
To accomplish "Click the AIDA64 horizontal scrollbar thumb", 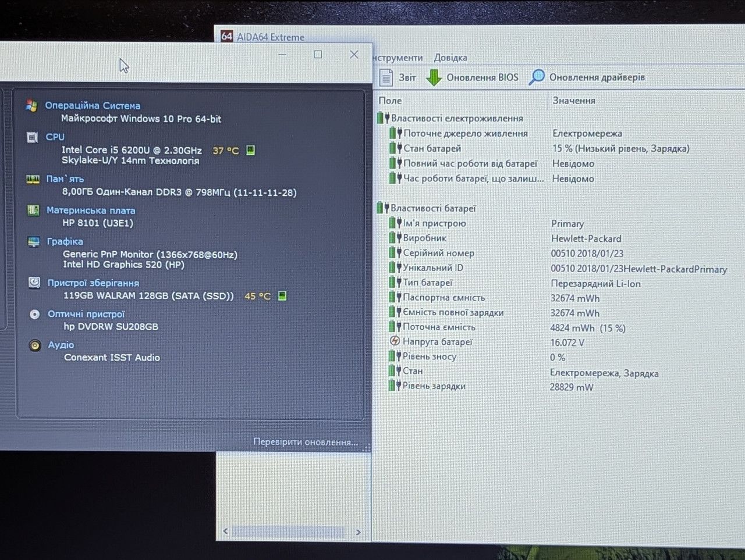I will [288, 532].
